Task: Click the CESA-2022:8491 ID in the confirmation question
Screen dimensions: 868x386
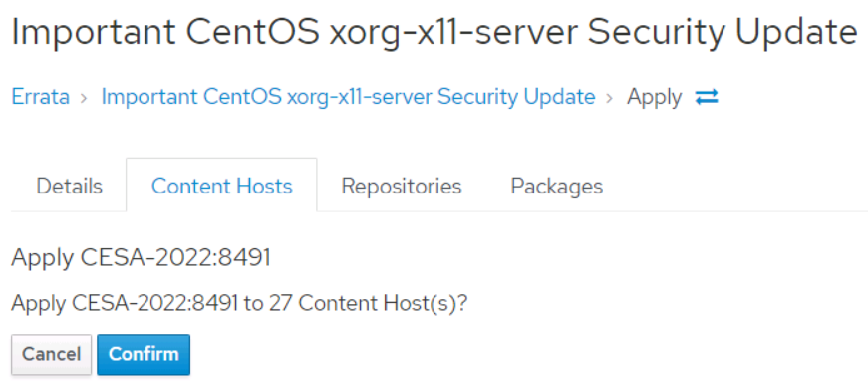Action: (155, 303)
